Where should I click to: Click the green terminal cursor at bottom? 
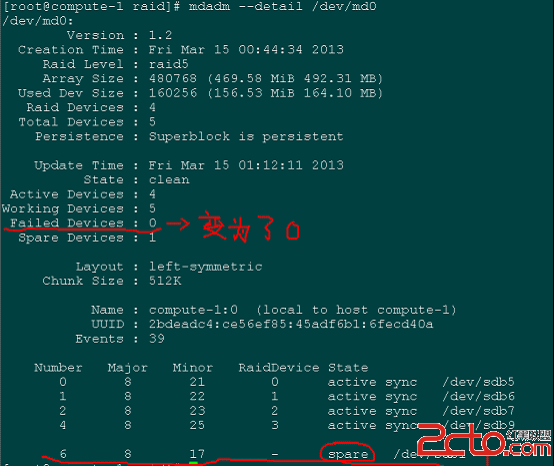(x=193, y=463)
